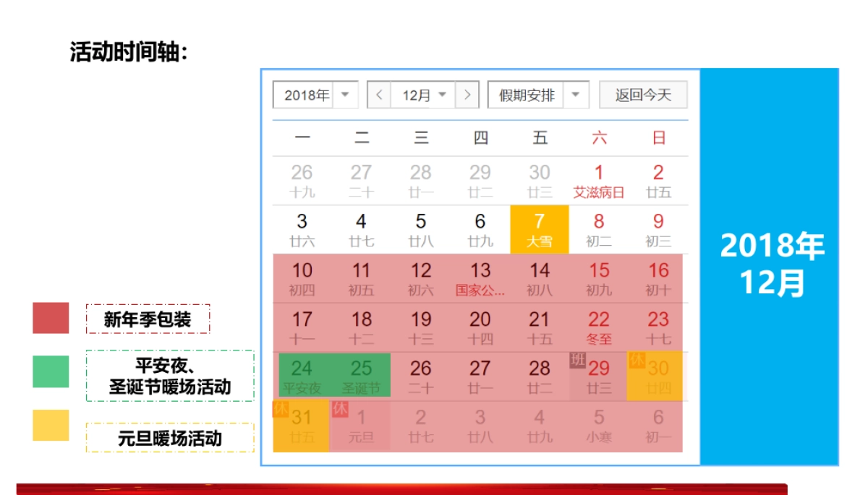Select the 圣诞节 date December 25
The width and height of the screenshot is (868, 495).
(x=362, y=375)
